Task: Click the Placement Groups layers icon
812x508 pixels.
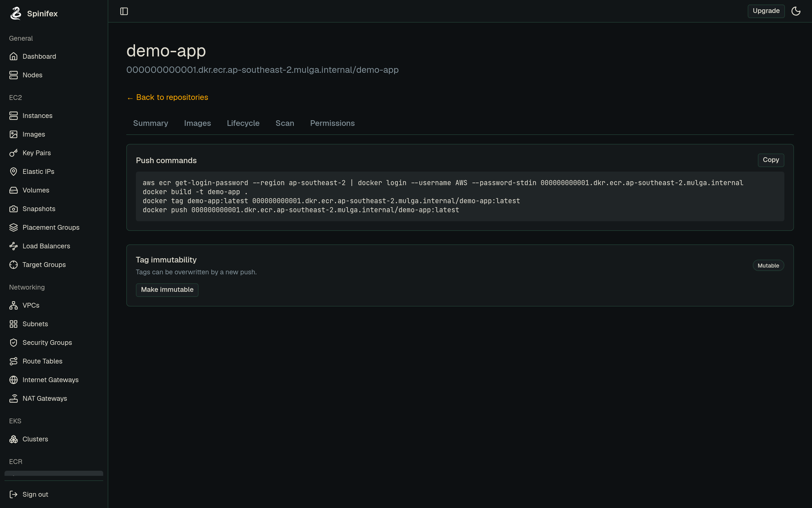Action: (14, 227)
